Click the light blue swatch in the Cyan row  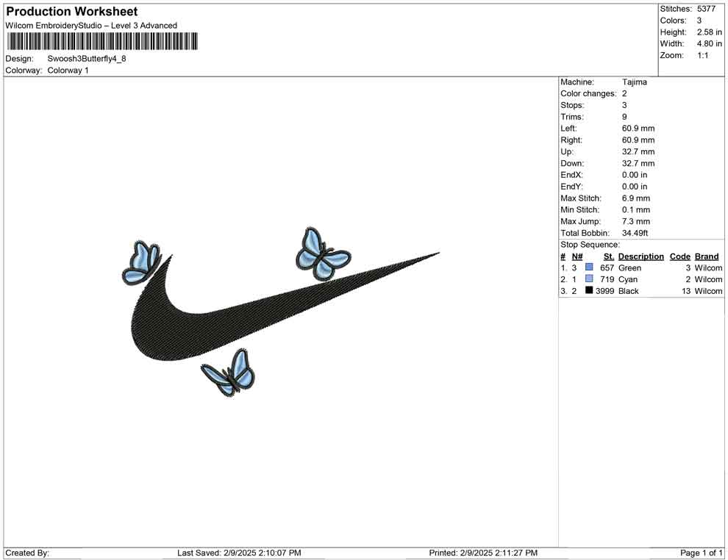(589, 279)
